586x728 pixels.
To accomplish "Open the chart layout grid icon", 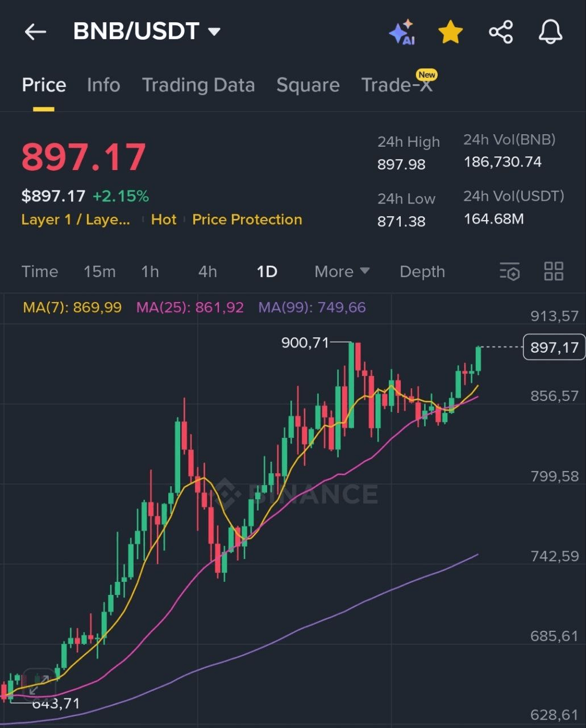I will [554, 272].
